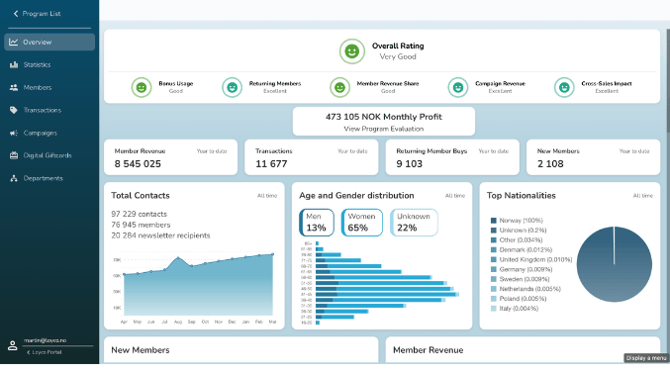
Task: Click the Member Revenue Share smiley icon
Action: pos(340,88)
